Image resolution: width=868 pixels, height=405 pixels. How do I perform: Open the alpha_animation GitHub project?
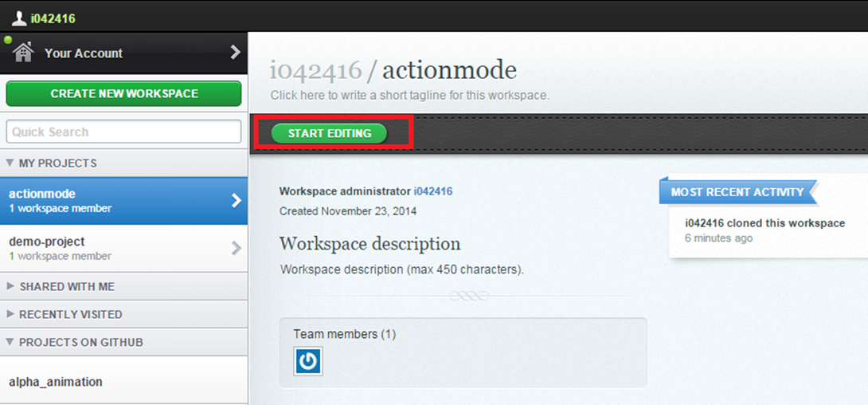tap(124, 382)
